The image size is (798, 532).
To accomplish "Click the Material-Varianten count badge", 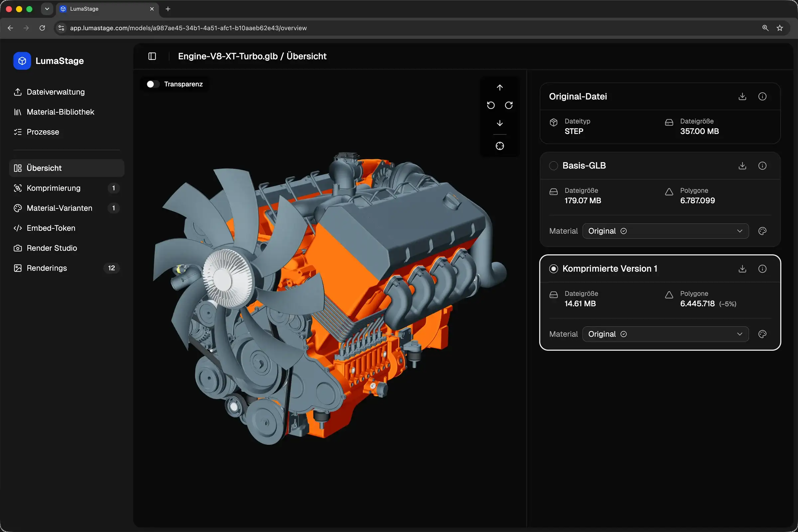I will pos(113,208).
